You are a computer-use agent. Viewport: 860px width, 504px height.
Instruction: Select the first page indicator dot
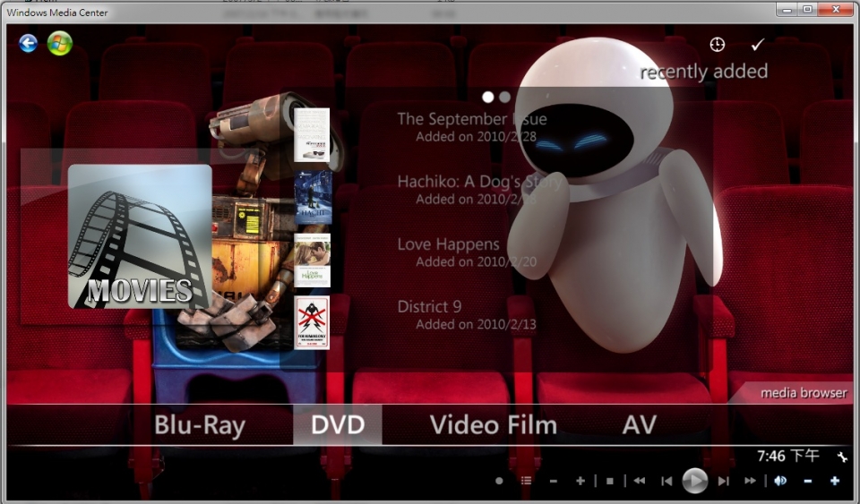pos(487,97)
